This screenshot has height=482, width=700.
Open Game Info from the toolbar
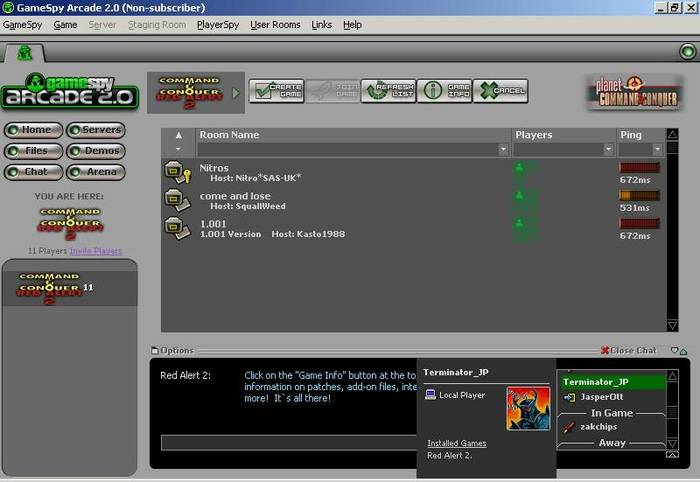coord(444,92)
